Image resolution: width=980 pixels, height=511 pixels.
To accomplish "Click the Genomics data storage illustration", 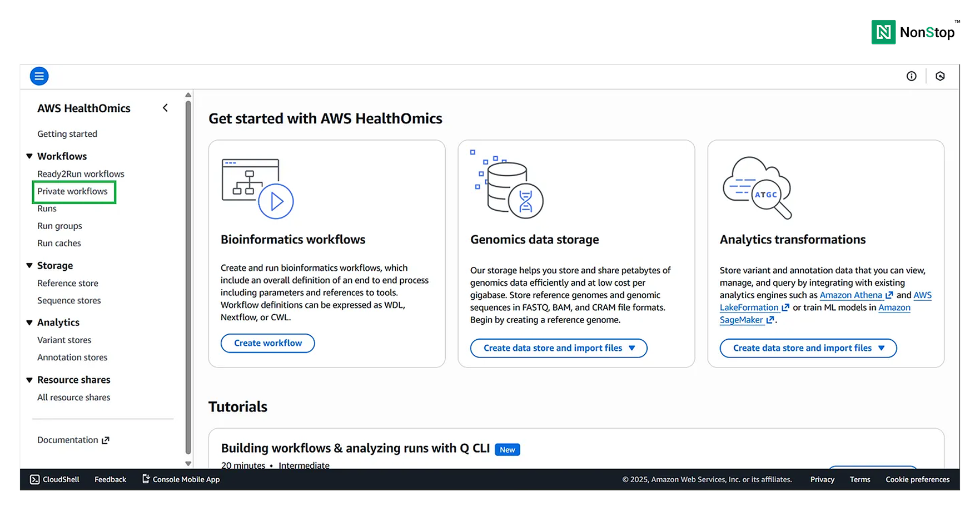I will [506, 184].
